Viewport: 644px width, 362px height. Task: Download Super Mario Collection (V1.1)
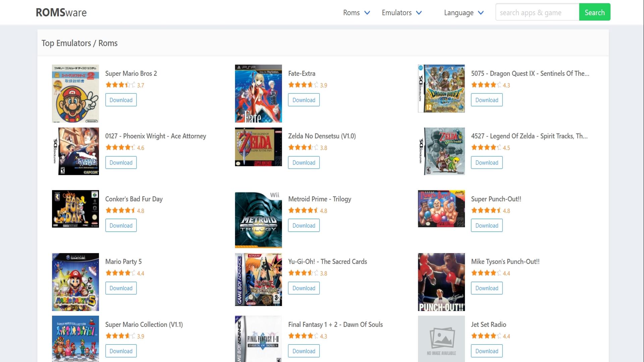point(121,351)
